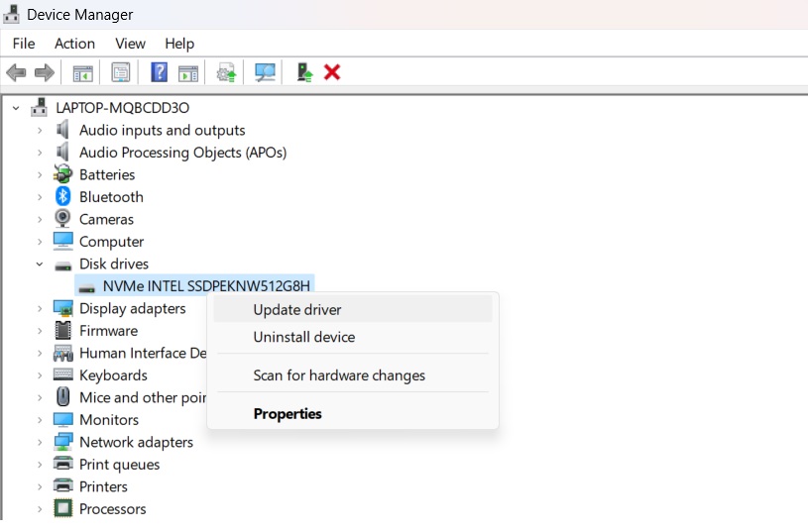Click the Display adapters icon
This screenshot has width=808, height=532.
point(62,308)
